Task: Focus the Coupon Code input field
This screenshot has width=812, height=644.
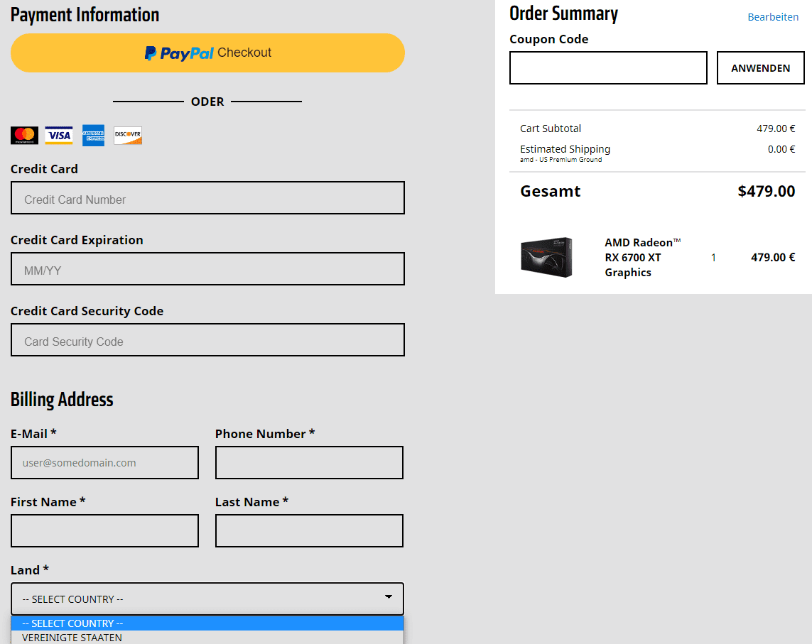Action: pyautogui.click(x=608, y=68)
